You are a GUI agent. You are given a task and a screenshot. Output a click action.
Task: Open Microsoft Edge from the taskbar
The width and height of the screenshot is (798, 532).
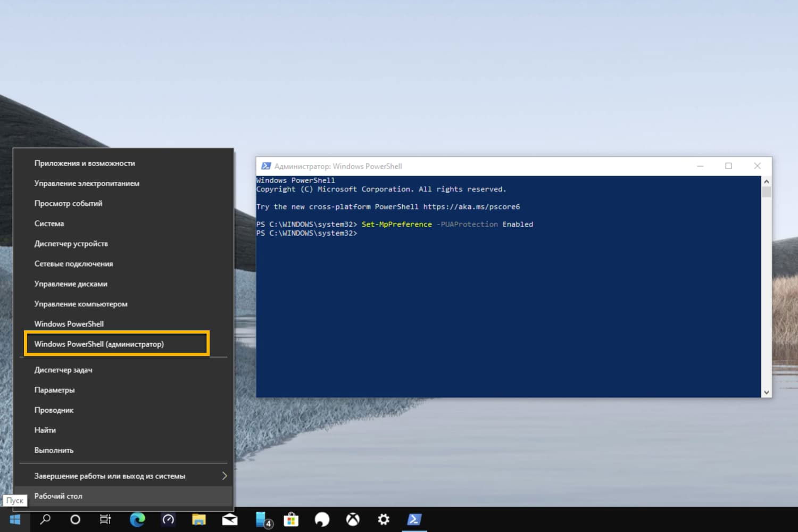(x=138, y=519)
